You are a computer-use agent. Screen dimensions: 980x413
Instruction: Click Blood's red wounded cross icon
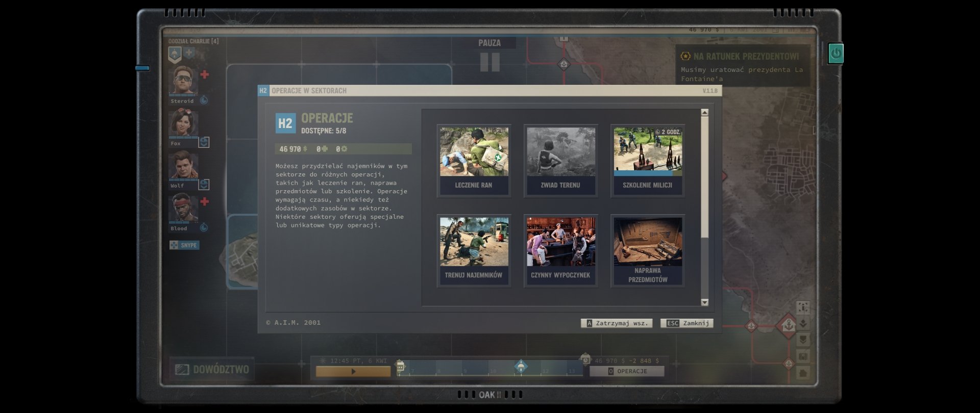tap(205, 201)
